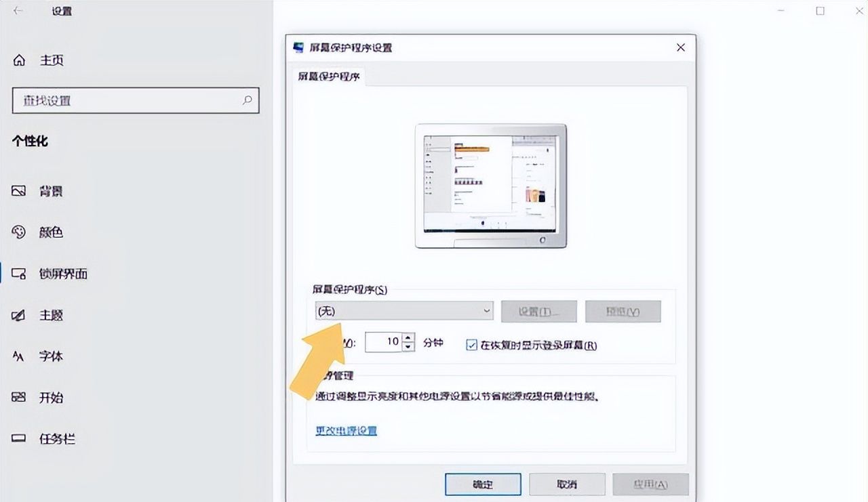Click the 取消 button
Screen dimensions: 868x502
(x=567, y=484)
